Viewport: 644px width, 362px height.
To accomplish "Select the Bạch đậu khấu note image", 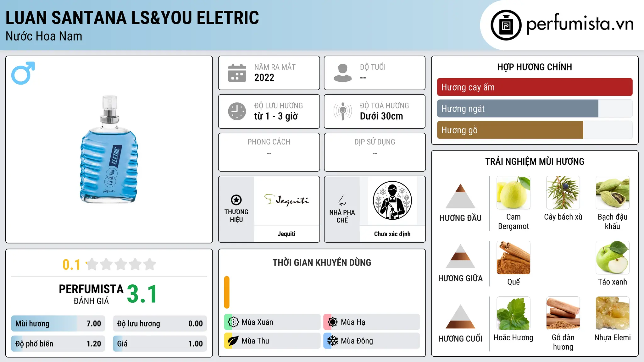I will click(613, 193).
